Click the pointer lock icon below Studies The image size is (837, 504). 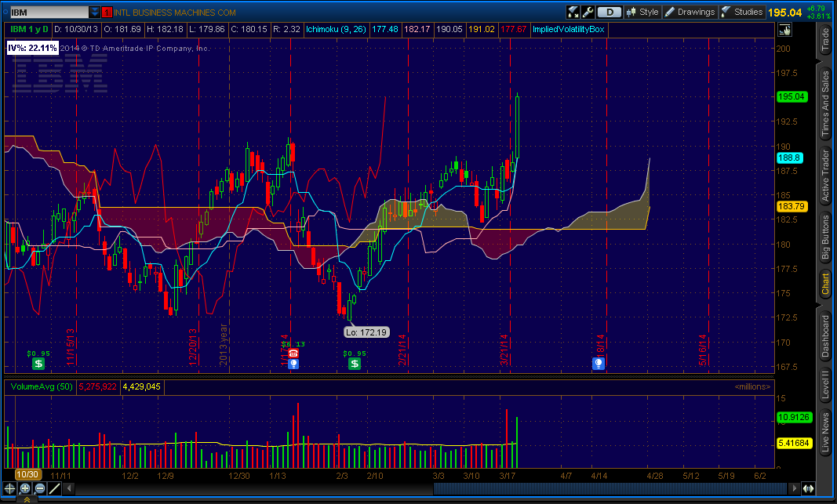784,30
